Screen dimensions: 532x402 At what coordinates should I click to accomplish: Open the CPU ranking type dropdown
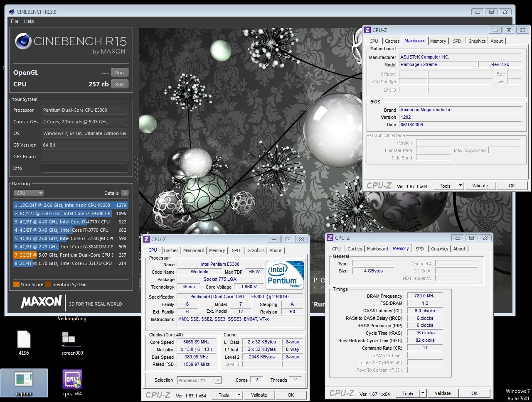pos(29,193)
